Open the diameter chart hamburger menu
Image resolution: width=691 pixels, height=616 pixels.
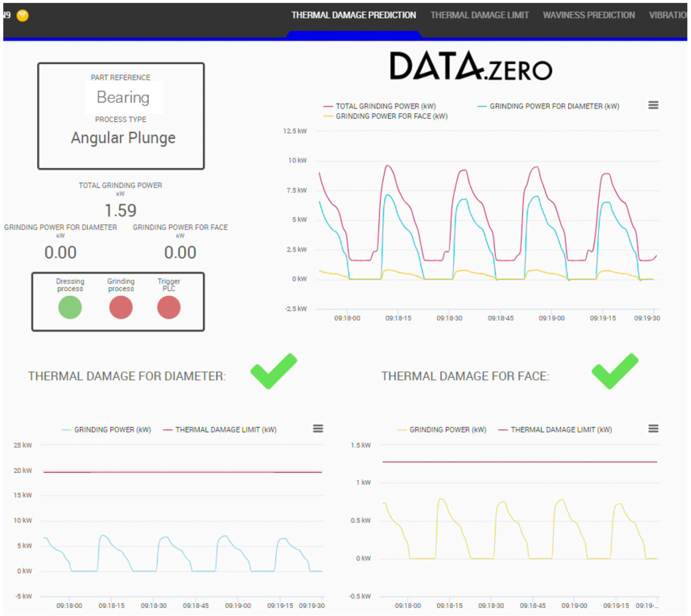(318, 429)
